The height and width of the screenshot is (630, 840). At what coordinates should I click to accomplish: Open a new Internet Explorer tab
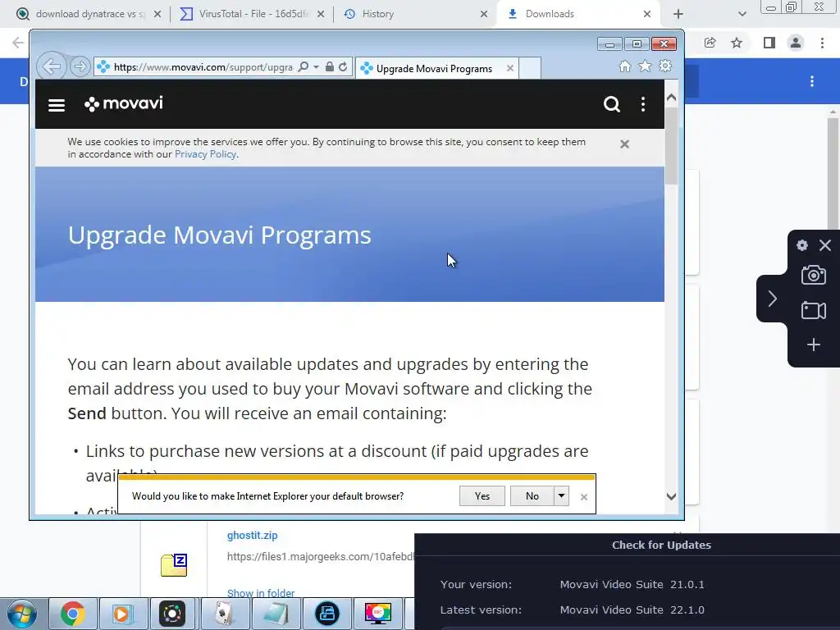[x=529, y=69]
